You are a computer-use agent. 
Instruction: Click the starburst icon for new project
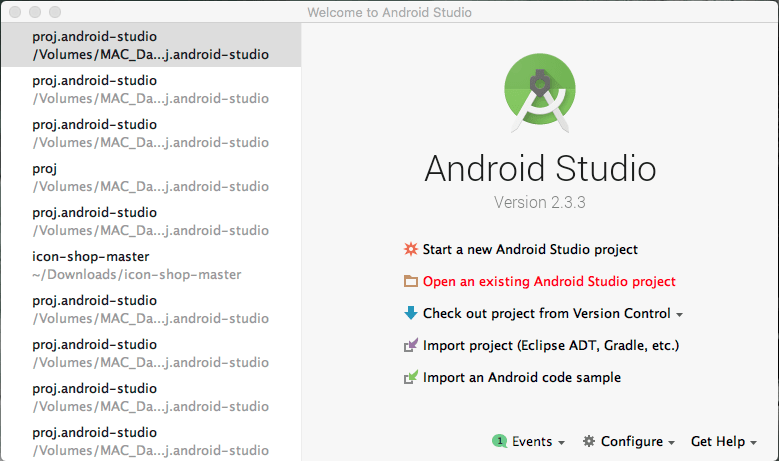[x=410, y=249]
